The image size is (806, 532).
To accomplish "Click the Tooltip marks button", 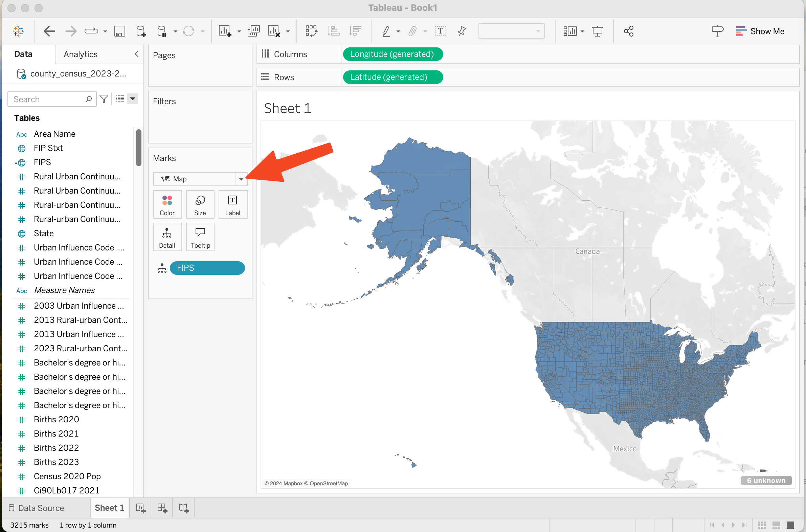I will point(200,237).
